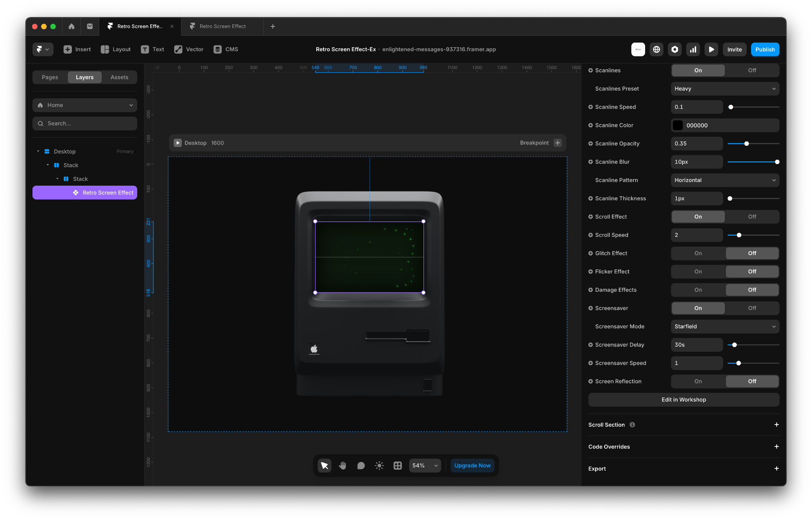Enable Screen Reflection On

[x=698, y=381]
